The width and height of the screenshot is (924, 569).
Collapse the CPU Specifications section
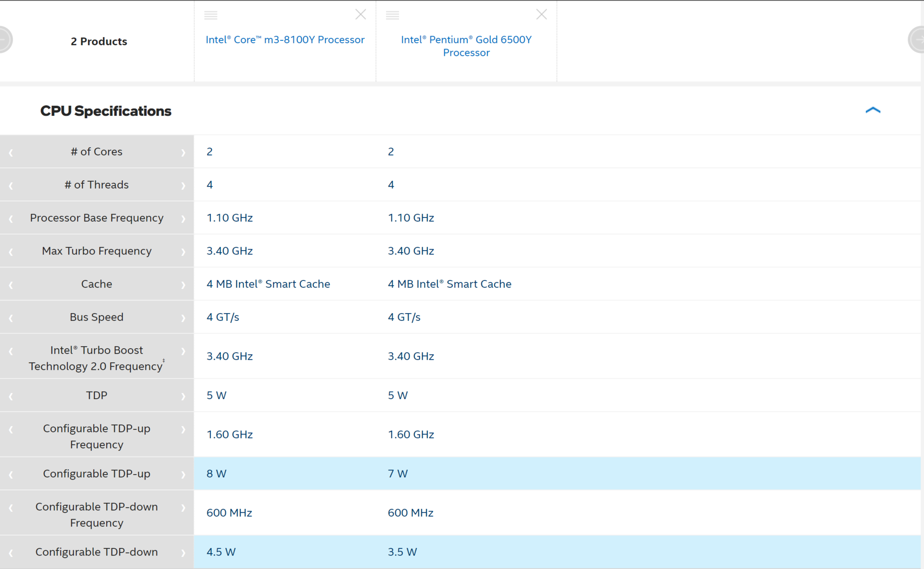(x=873, y=110)
